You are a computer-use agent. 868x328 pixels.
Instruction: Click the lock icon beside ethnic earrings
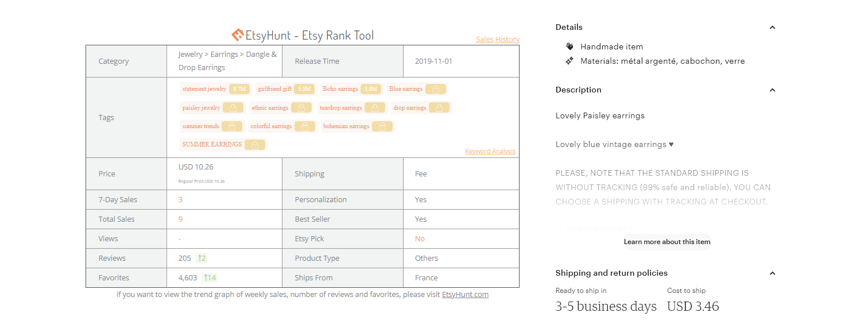[301, 108]
